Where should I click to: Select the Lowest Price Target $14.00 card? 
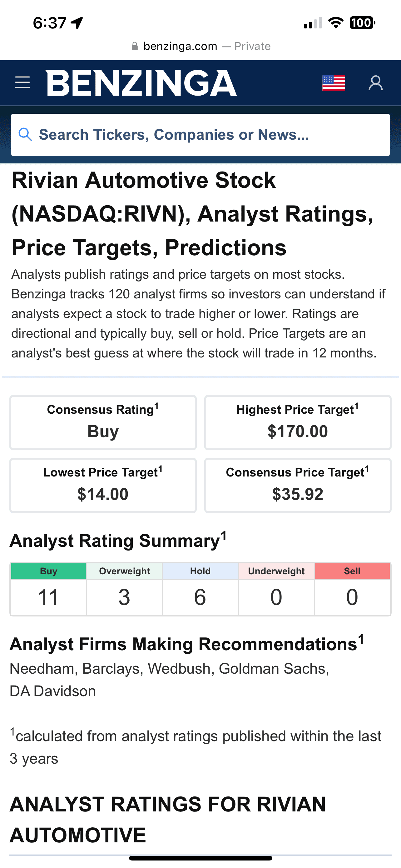click(x=103, y=485)
